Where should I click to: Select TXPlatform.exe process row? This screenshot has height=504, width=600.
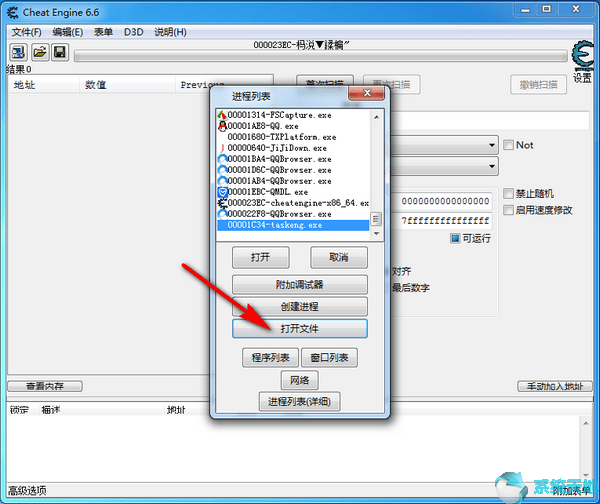pos(293,137)
